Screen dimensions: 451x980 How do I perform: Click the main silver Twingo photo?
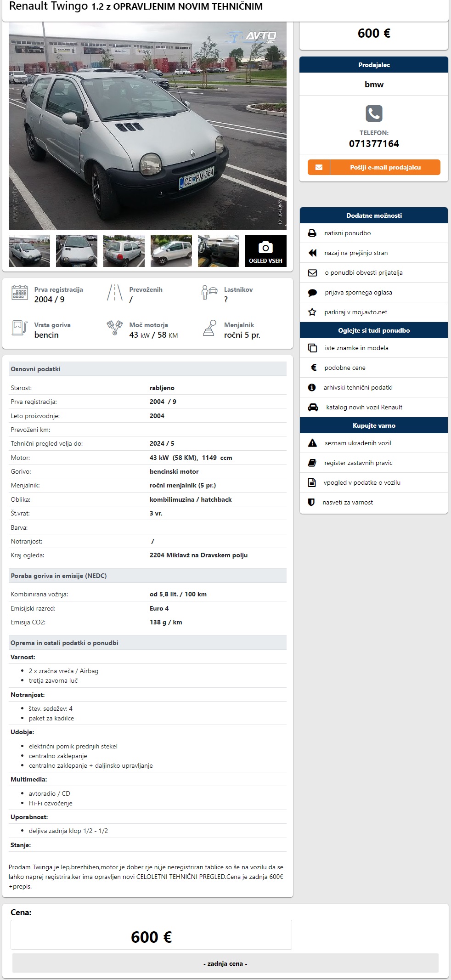pyautogui.click(x=147, y=125)
